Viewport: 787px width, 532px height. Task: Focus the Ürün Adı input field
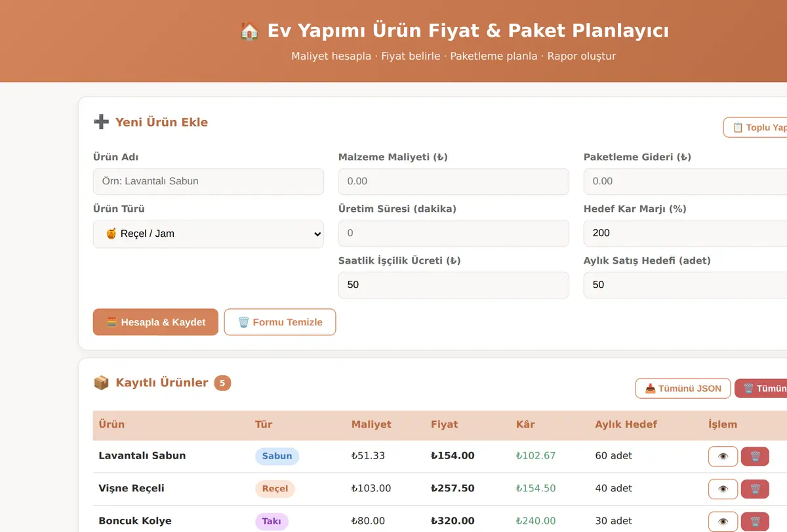209,181
